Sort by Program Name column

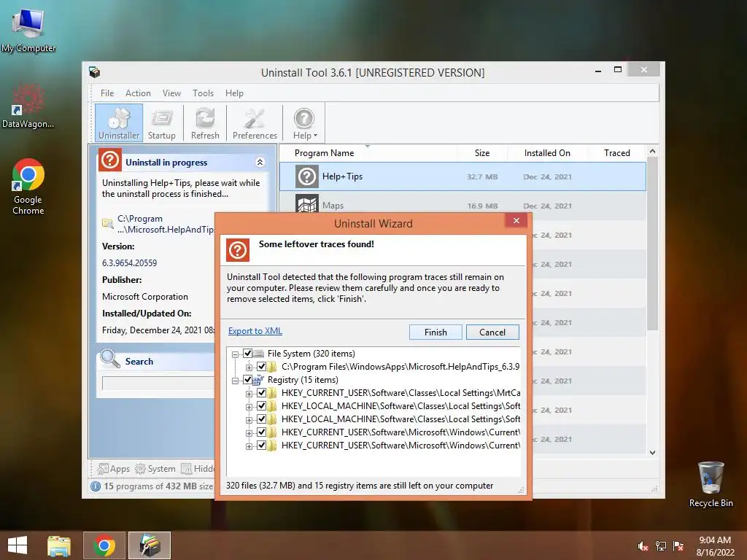[368, 153]
